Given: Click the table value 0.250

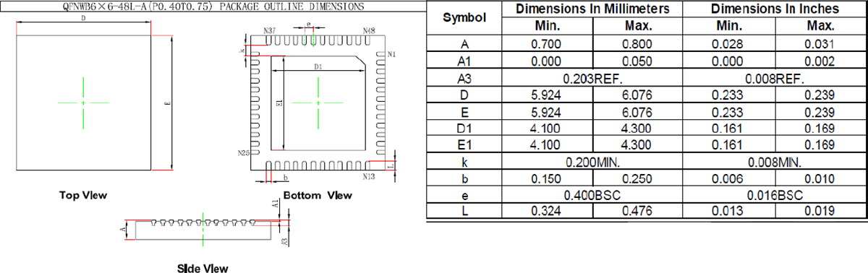Looking at the screenshot, I should 638,178.
